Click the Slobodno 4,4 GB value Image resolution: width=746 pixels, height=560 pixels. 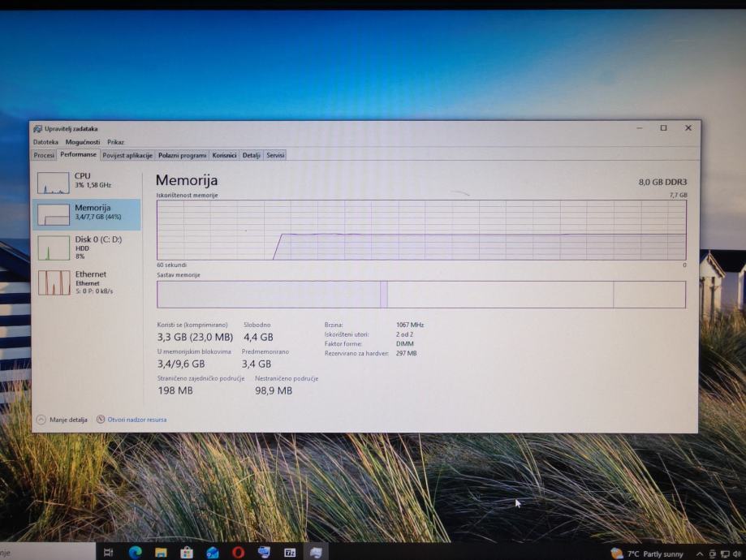click(258, 338)
